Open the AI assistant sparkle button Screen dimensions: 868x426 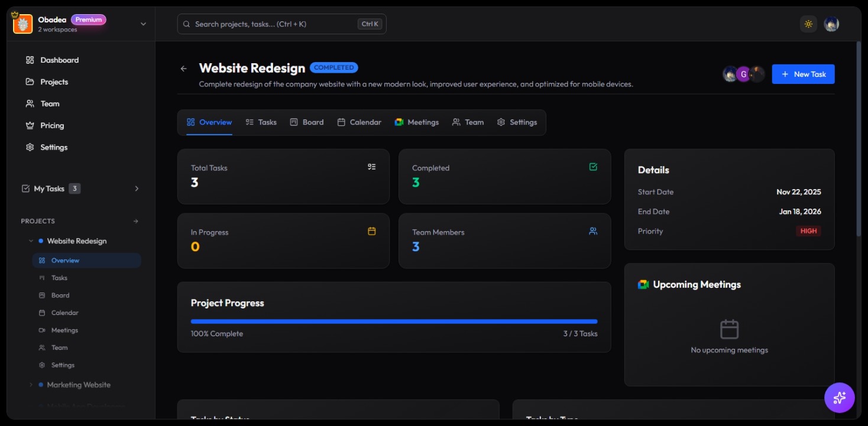tap(839, 398)
